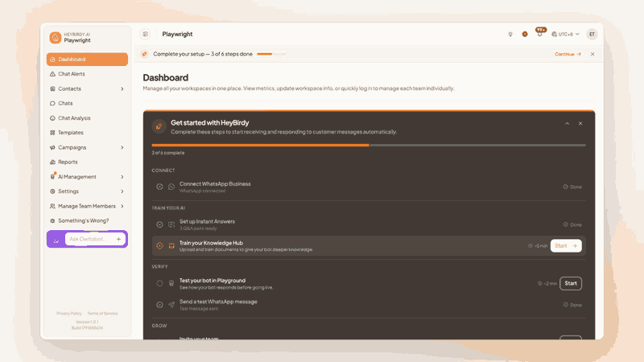Click the plus icon in Ask Owlbot

pos(118,239)
